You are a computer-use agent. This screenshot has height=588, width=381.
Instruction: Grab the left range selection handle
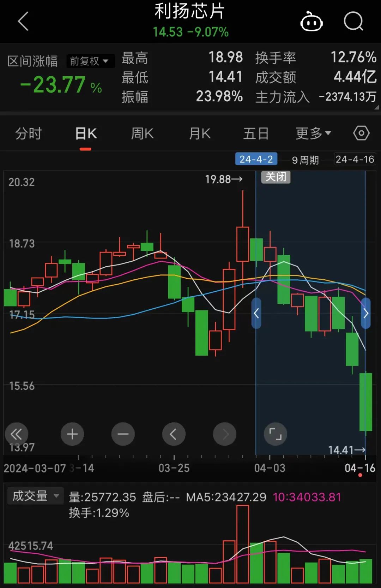pos(256,313)
